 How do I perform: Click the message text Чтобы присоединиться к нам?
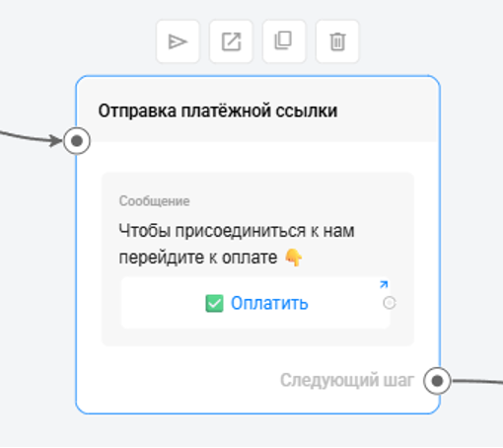[237, 231]
